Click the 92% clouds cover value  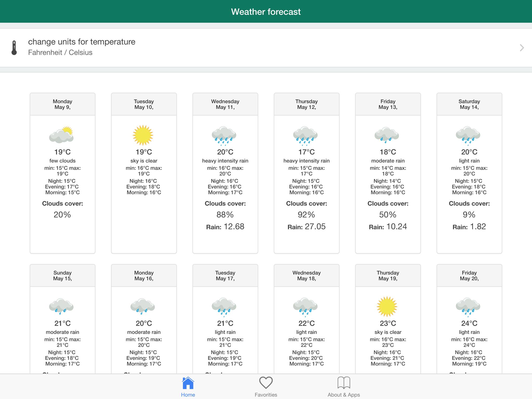click(x=306, y=215)
